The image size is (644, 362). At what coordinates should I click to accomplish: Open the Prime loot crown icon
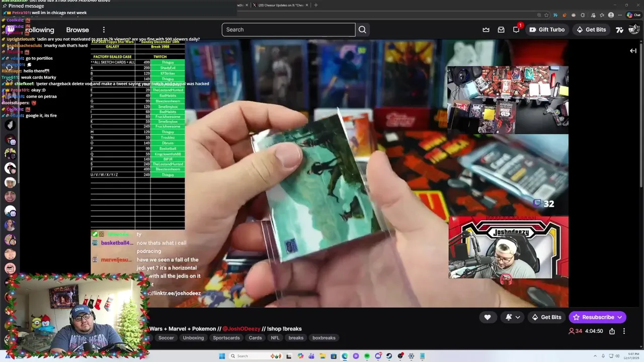[x=486, y=30]
